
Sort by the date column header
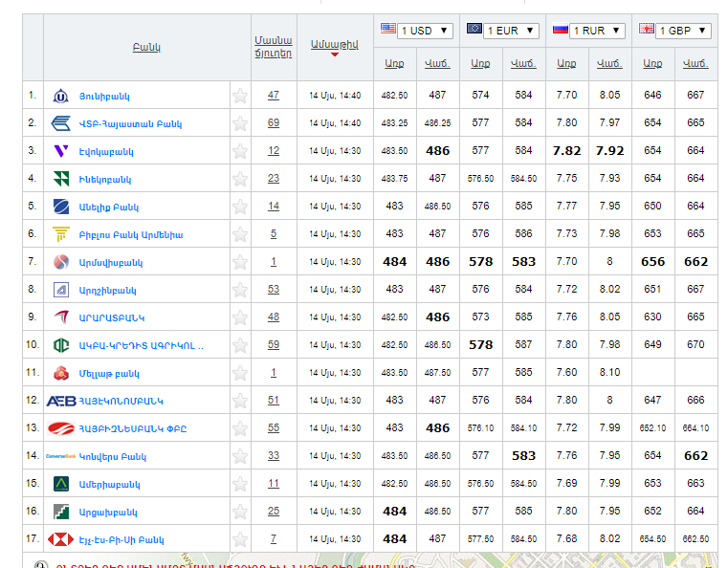point(335,45)
